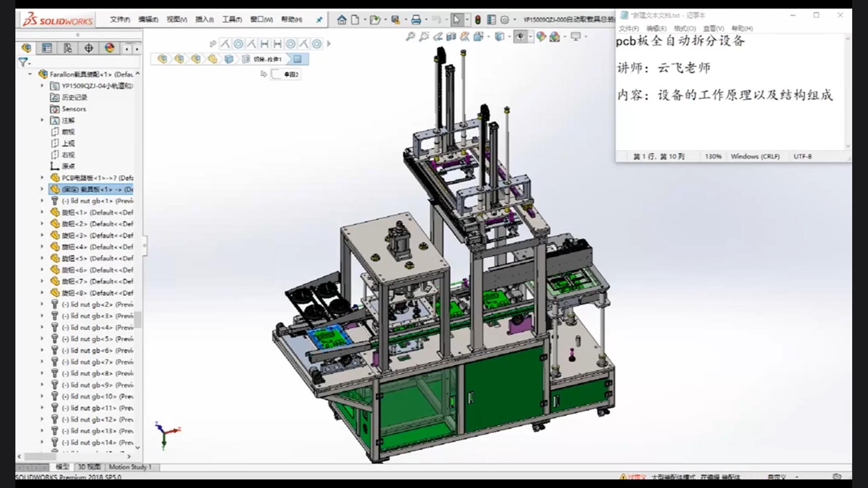Open the dropdown arrow next to Open
Screen dimensions: 868x488
(385, 19)
